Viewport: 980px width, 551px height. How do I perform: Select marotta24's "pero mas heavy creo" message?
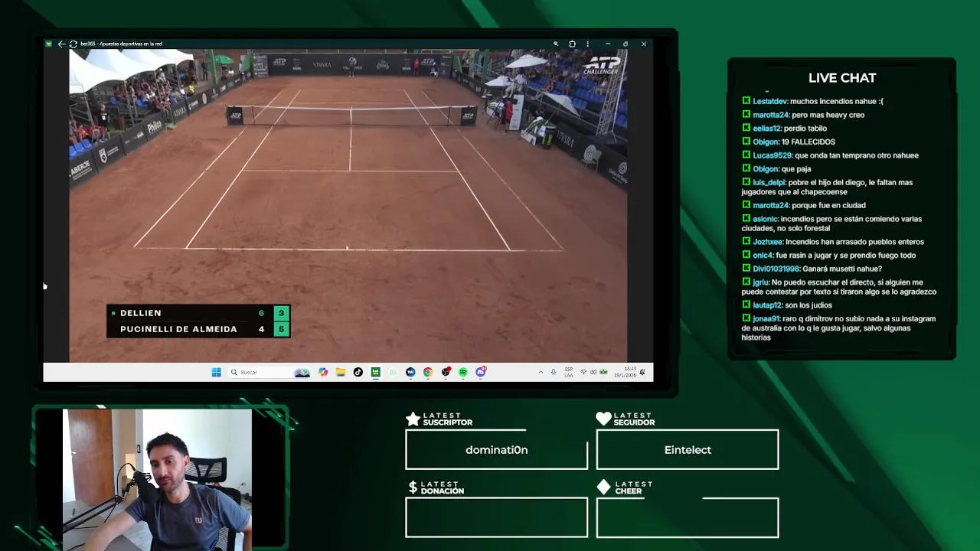coord(803,115)
